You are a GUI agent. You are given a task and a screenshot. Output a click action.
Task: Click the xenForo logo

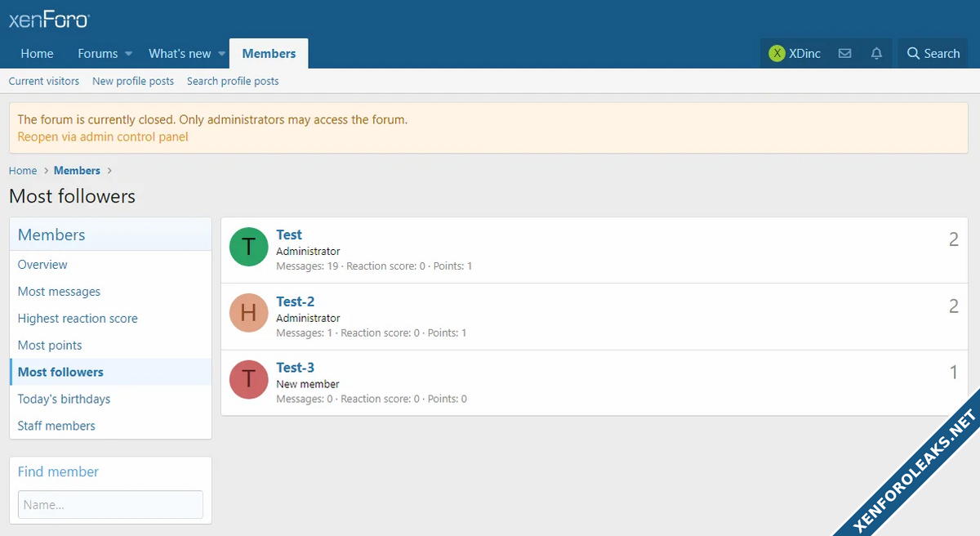click(x=49, y=20)
